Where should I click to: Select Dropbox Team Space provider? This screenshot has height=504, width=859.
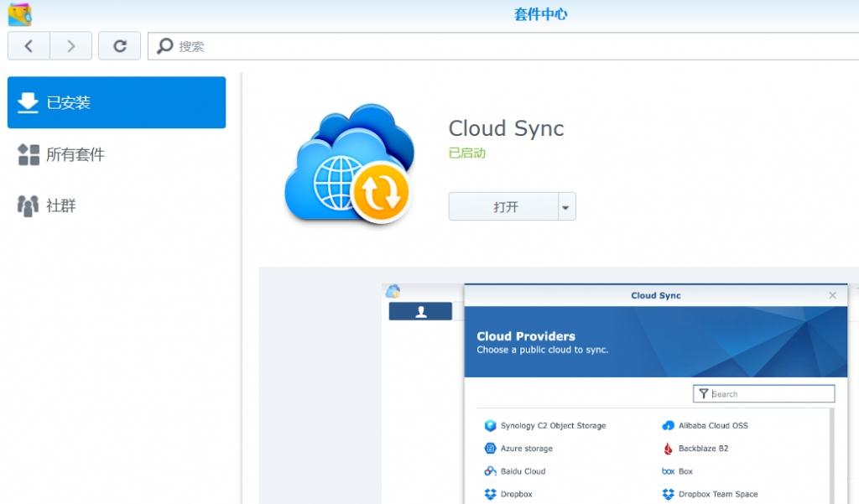[x=710, y=494]
